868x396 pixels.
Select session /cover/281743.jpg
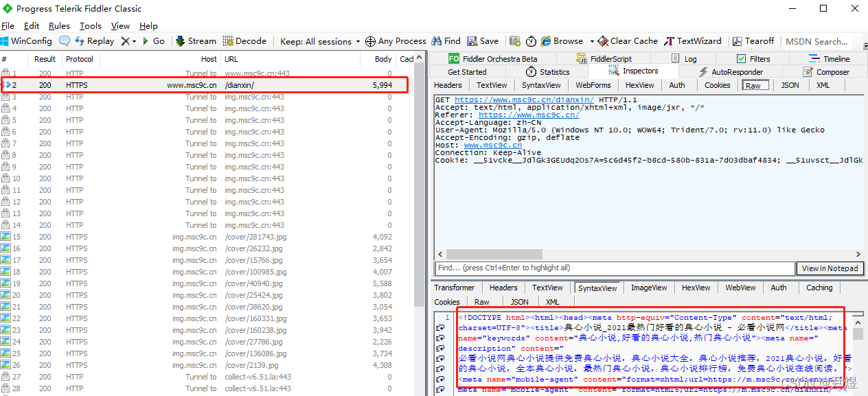tap(206, 237)
